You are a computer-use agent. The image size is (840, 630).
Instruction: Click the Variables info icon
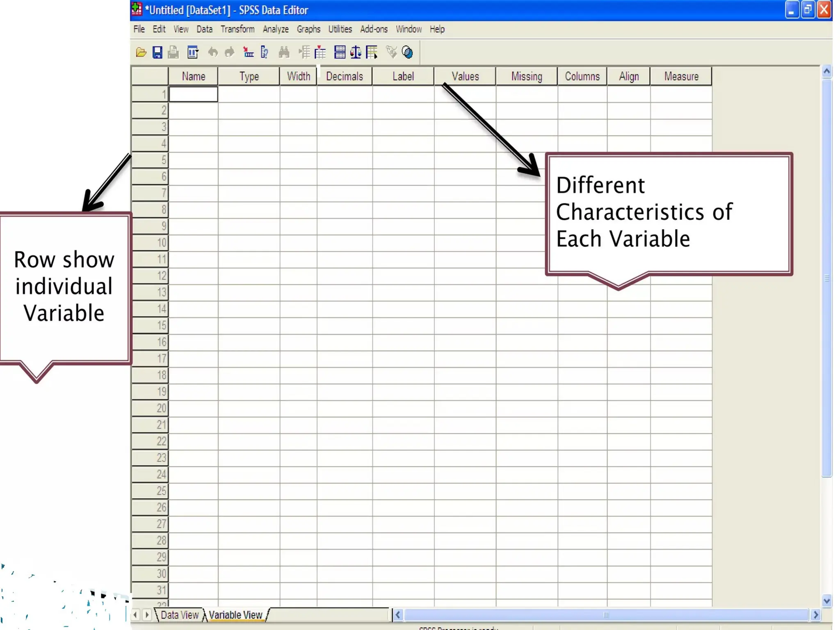(x=265, y=52)
